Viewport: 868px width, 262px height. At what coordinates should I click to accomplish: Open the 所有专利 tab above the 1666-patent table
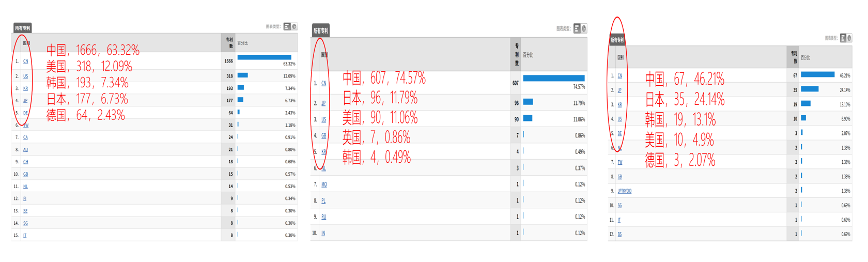pyautogui.click(x=22, y=28)
